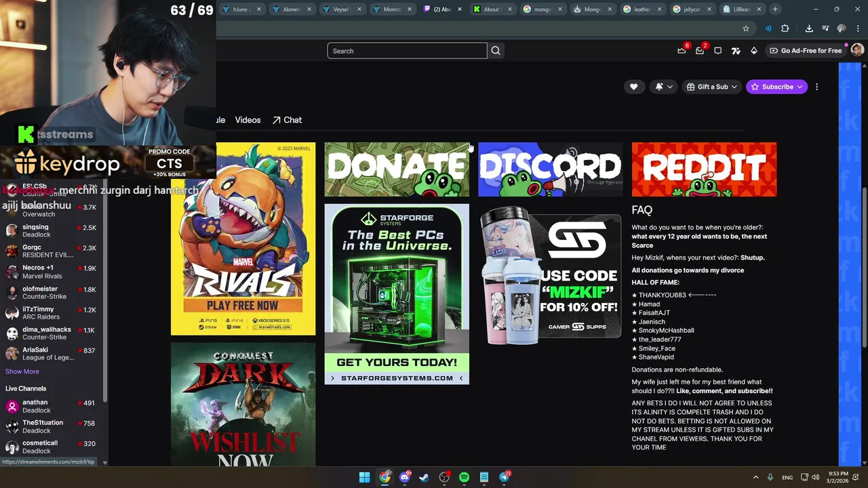Open the Whispers chat bubble icon
The image size is (868, 488).
point(717,51)
